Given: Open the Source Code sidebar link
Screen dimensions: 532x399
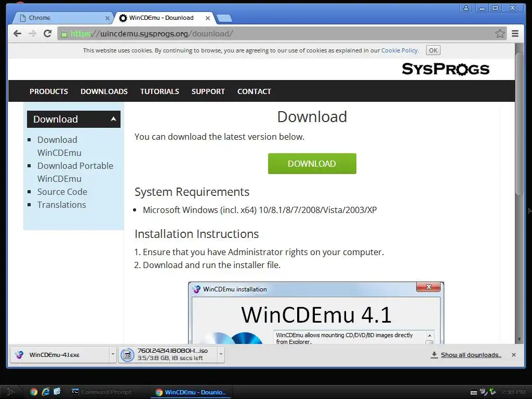Looking at the screenshot, I should [x=62, y=192].
